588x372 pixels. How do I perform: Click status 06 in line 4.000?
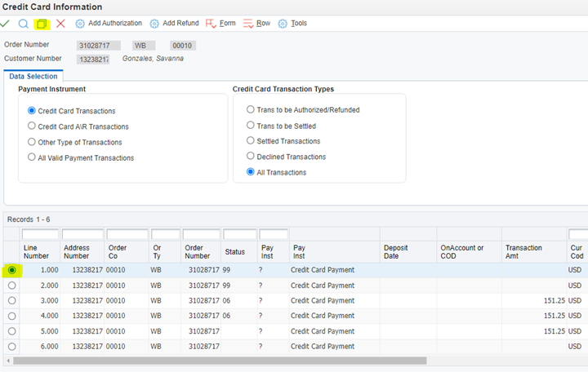226,316
